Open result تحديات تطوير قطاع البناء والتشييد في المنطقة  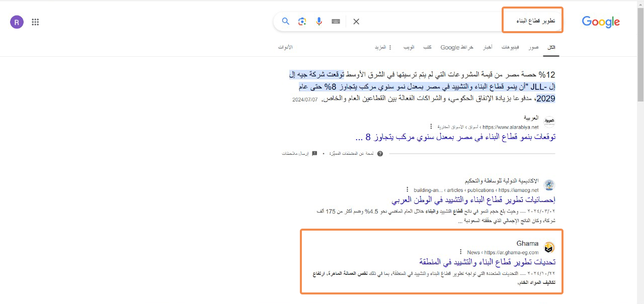coord(488,262)
